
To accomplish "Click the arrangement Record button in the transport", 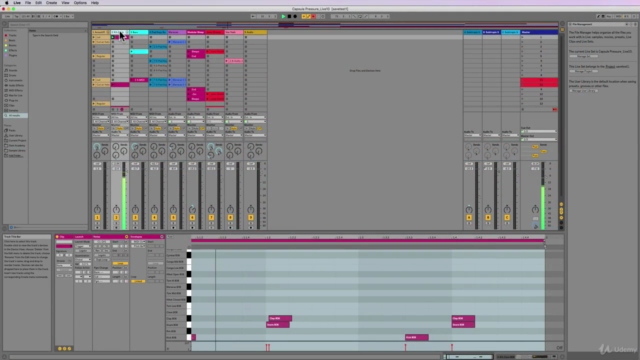I will 295,16.
